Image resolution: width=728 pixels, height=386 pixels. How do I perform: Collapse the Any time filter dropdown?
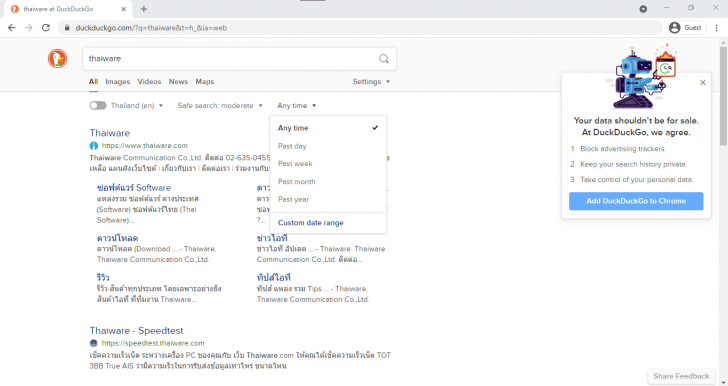pyautogui.click(x=297, y=105)
